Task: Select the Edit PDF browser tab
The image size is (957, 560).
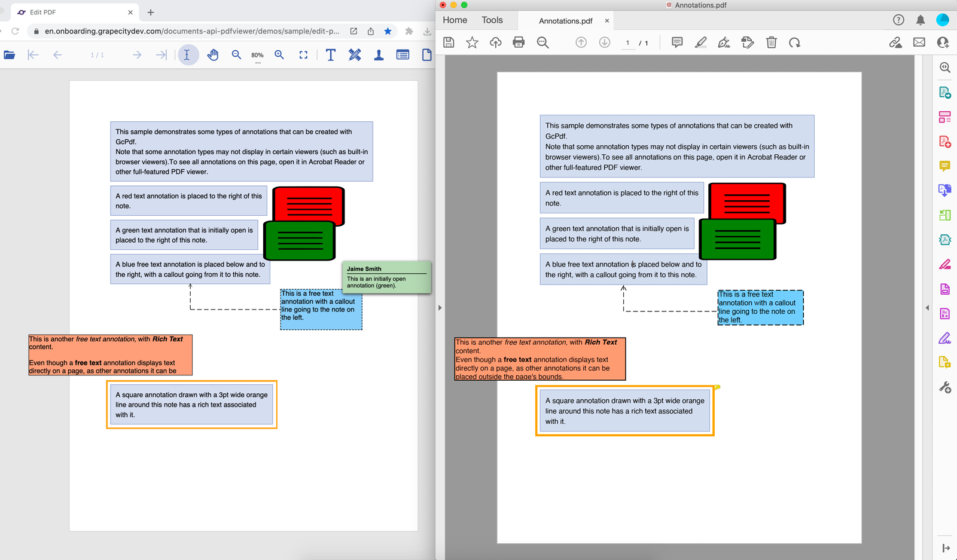Action: [x=74, y=12]
